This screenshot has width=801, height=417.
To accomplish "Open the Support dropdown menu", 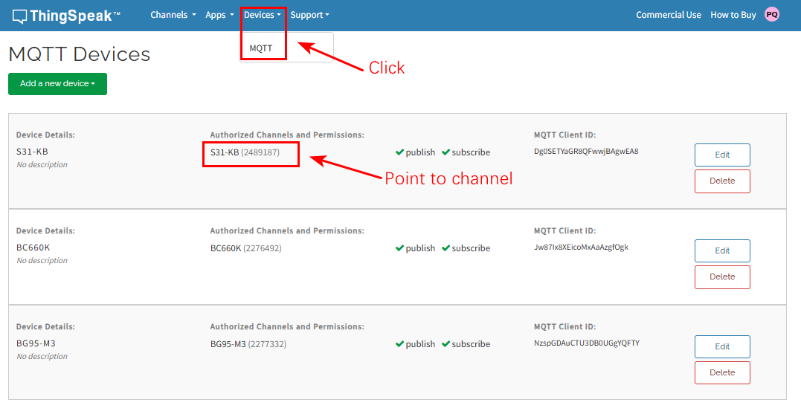I will tap(310, 15).
